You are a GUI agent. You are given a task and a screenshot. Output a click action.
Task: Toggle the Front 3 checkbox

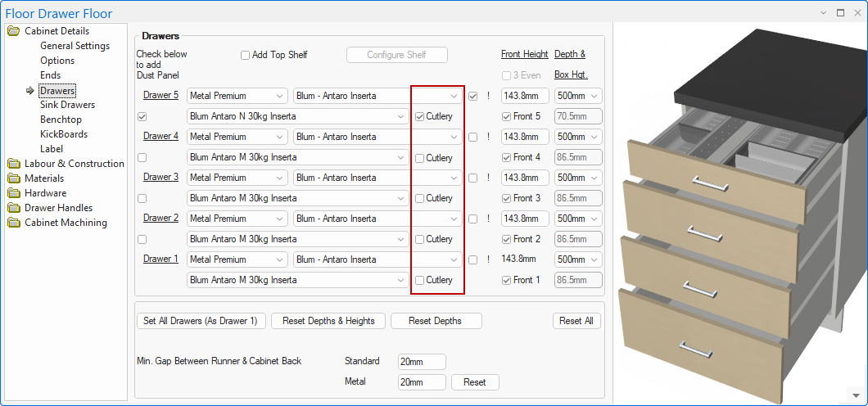507,198
